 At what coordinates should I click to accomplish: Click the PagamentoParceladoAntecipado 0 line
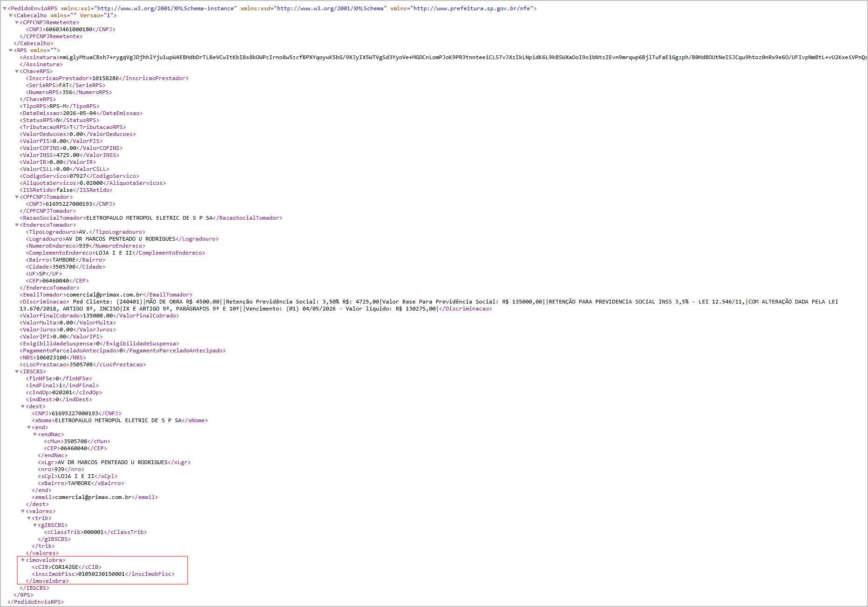(x=122, y=351)
